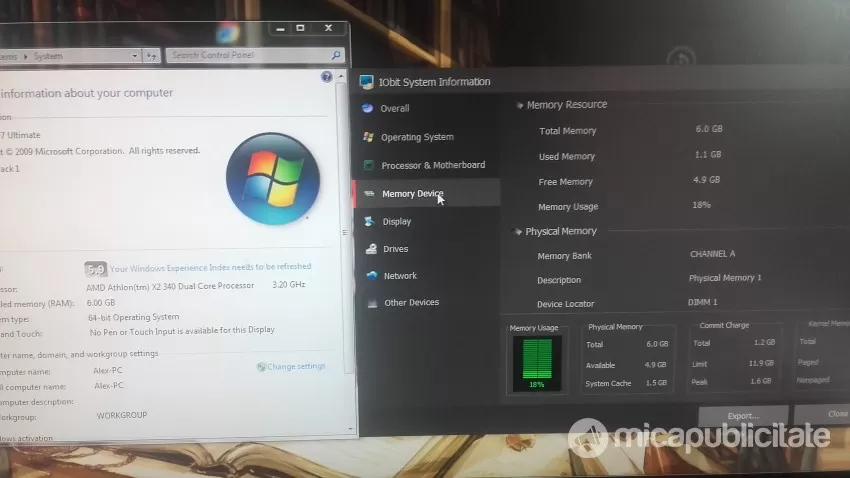850x478 pixels.
Task: Click the Overall icon in IObit sidebar
Action: (368, 108)
